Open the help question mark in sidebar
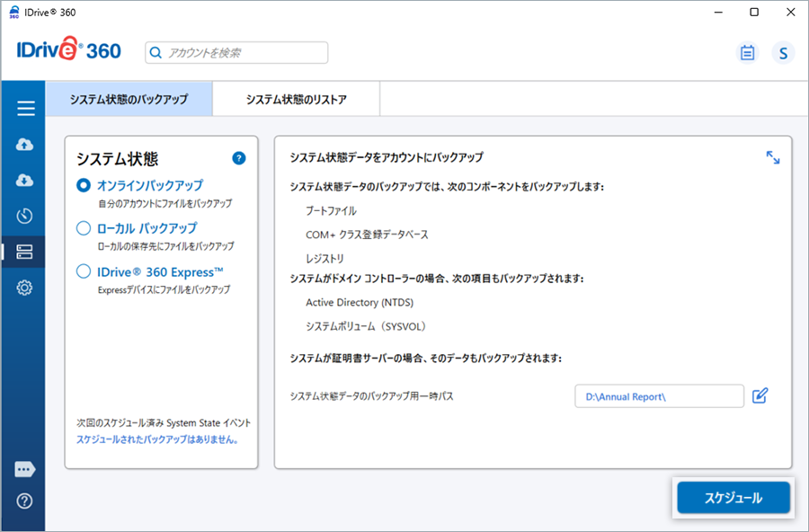The height and width of the screenshot is (532, 809). click(x=25, y=501)
